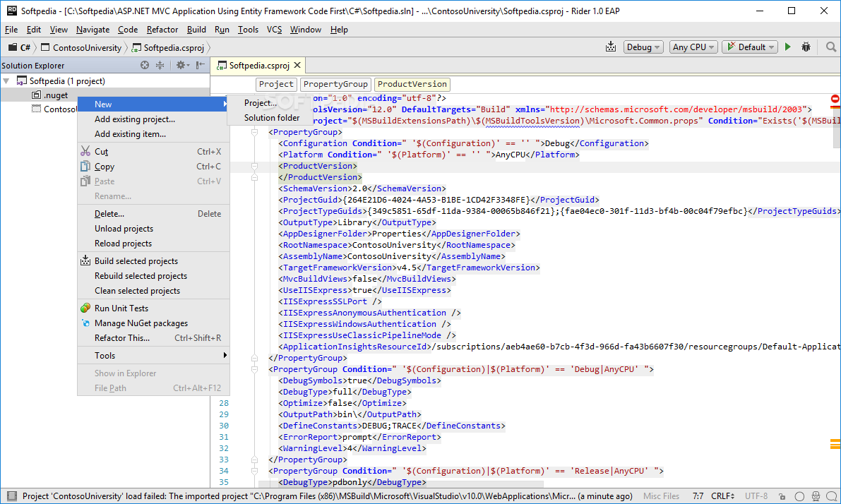841x504 pixels.
Task: Change CRLF line separator in status bar
Action: [723, 496]
